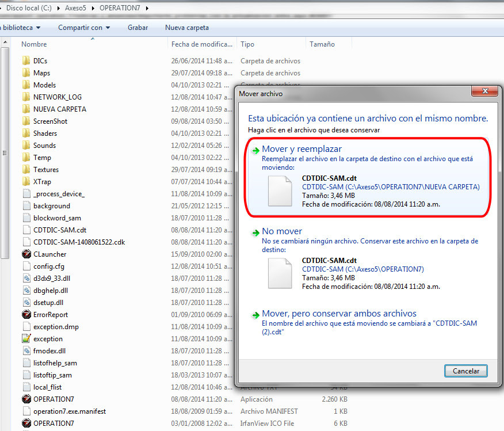Open the Compartir con dropdown menu
This screenshot has height=431, width=504.
tap(84, 28)
